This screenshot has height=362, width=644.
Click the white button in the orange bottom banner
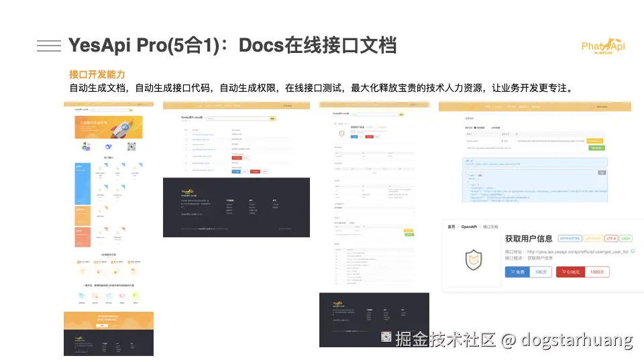102,326
